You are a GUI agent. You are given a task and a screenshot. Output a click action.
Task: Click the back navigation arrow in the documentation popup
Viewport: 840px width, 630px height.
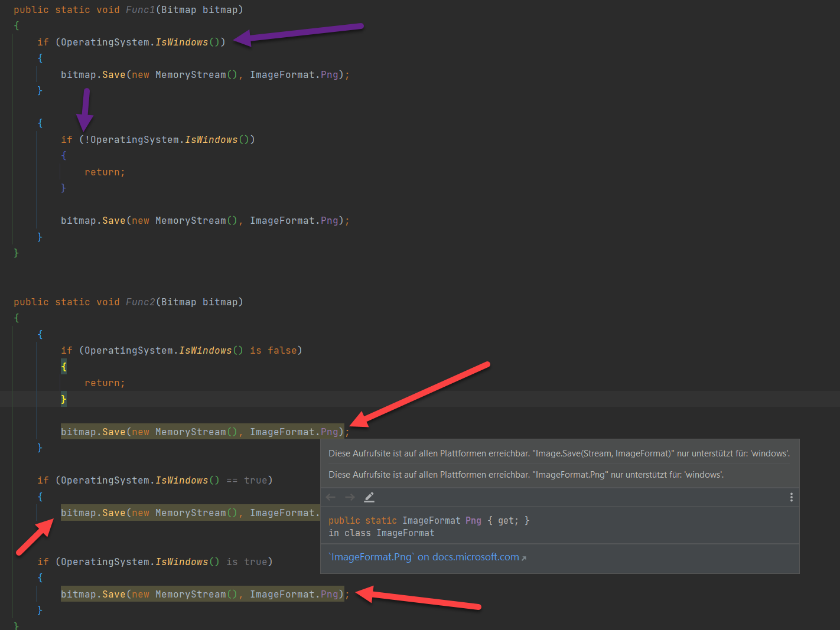pos(331,497)
